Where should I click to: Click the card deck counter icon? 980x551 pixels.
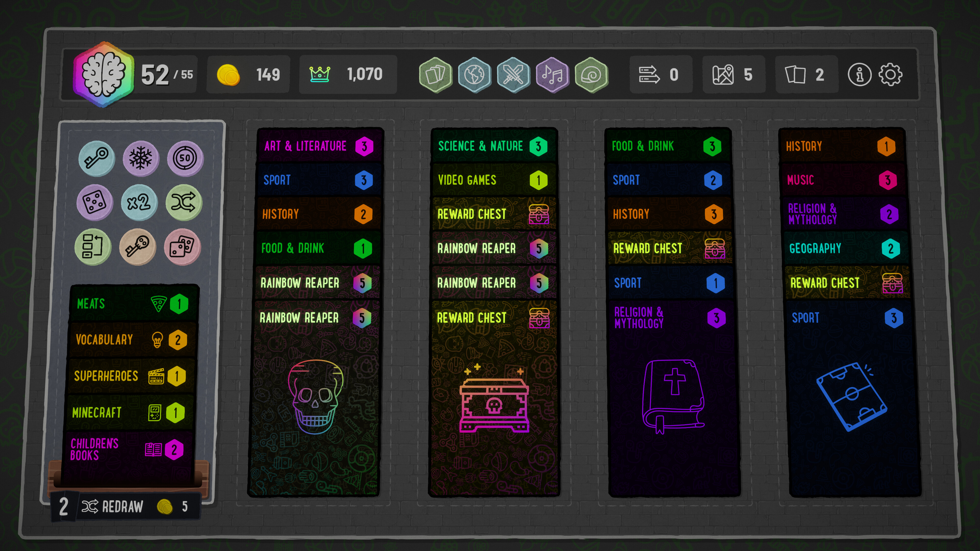point(795,74)
